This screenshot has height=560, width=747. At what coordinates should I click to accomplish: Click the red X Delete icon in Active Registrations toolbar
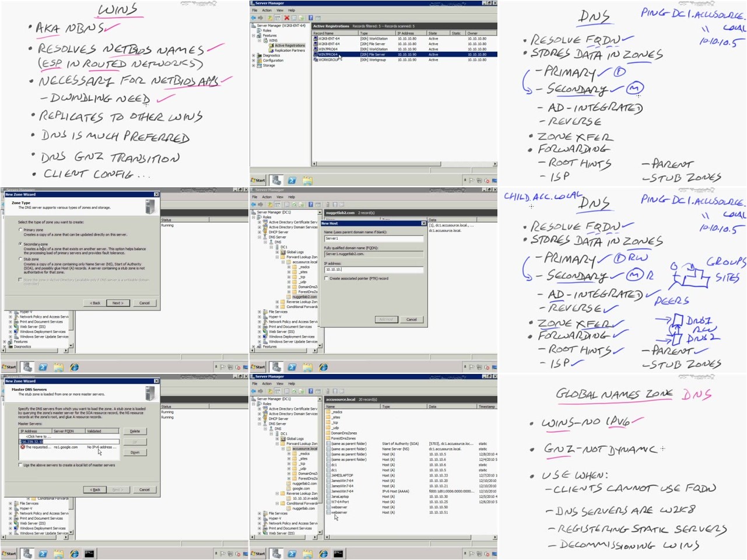click(287, 17)
